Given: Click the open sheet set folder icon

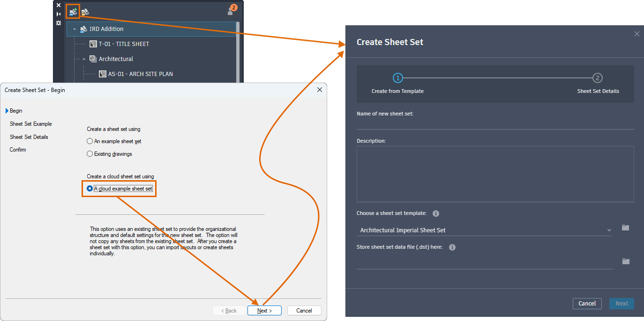Looking at the screenshot, I should [x=85, y=12].
